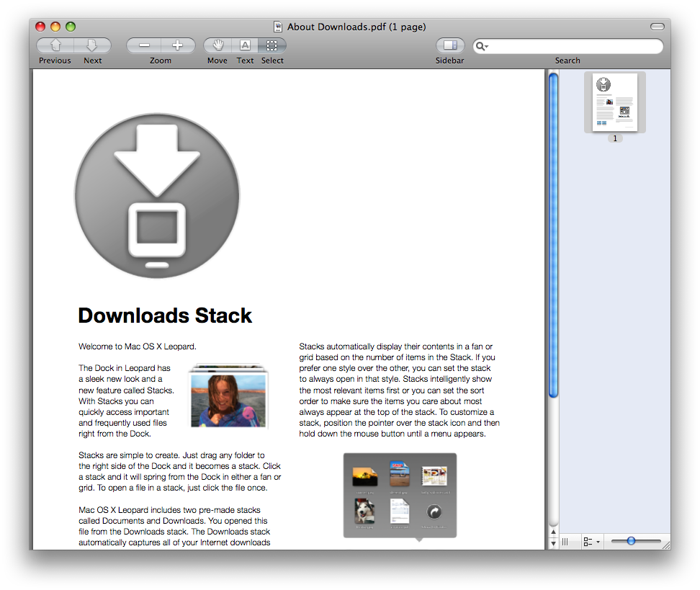Zoom out with the minus button
This screenshot has width=700, height=590.
coord(144,45)
